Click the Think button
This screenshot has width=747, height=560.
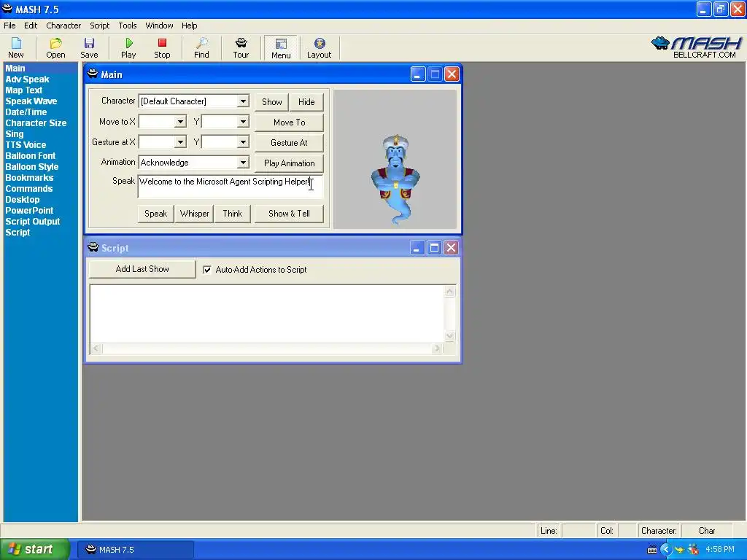click(x=233, y=214)
